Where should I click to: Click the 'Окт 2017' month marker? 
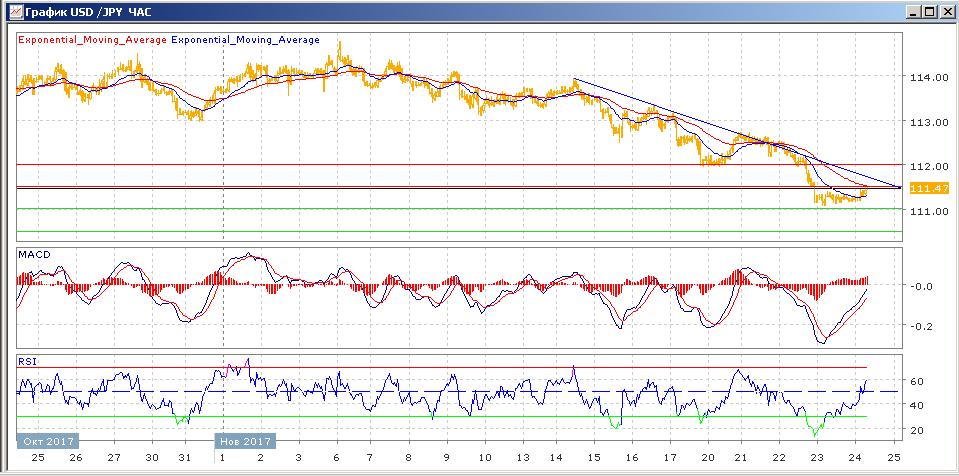pos(46,440)
